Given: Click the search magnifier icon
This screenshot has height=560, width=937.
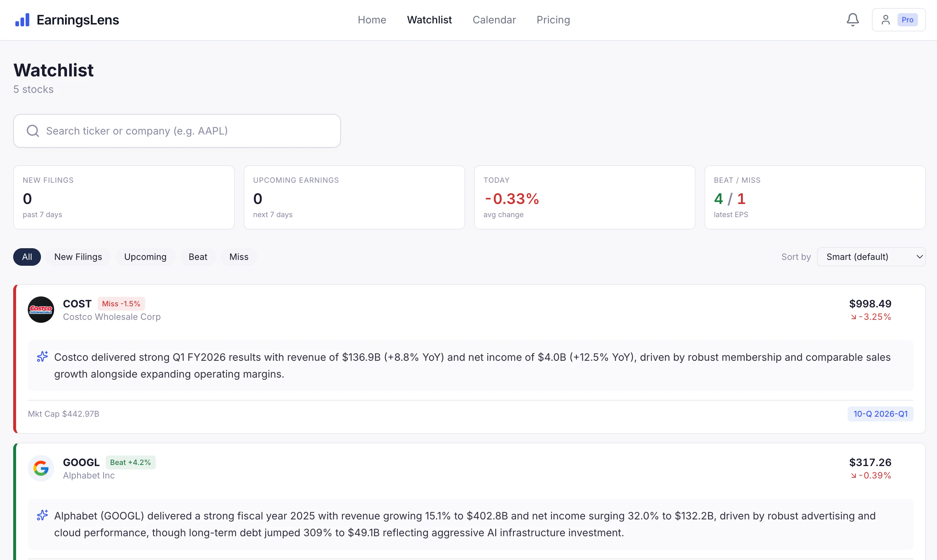Looking at the screenshot, I should point(33,131).
